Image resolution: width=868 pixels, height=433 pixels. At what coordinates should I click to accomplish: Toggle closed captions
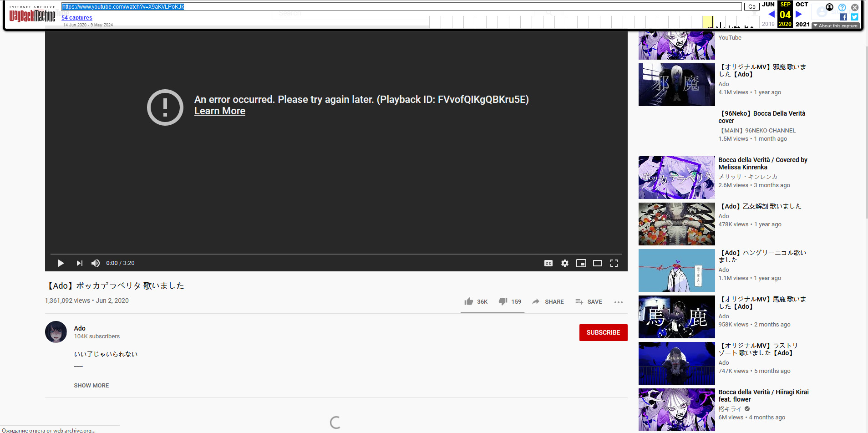point(548,263)
